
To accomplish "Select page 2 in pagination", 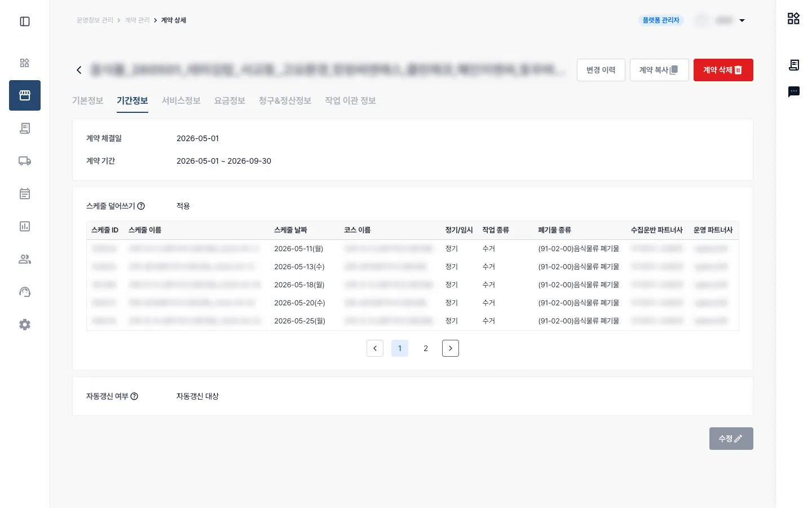I will pos(426,348).
